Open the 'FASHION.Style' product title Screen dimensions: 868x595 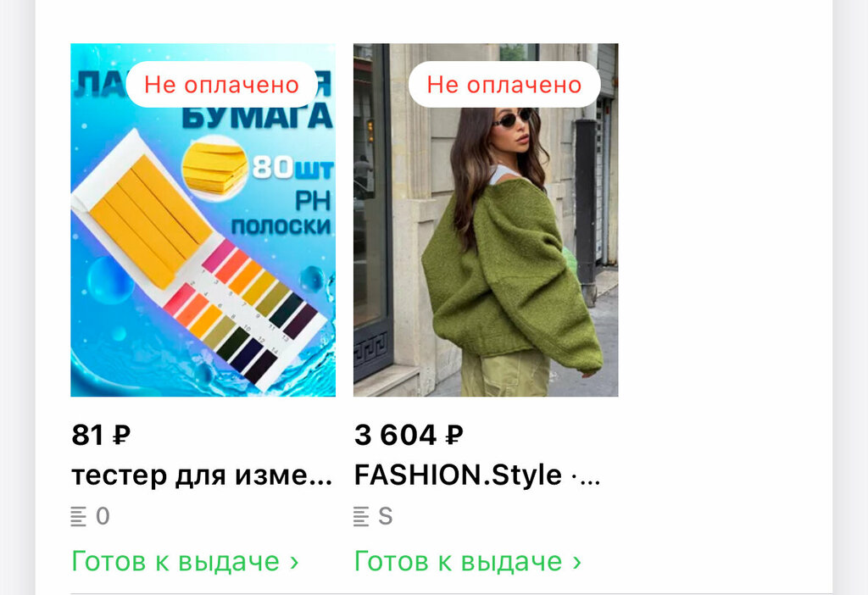pyautogui.click(x=477, y=475)
